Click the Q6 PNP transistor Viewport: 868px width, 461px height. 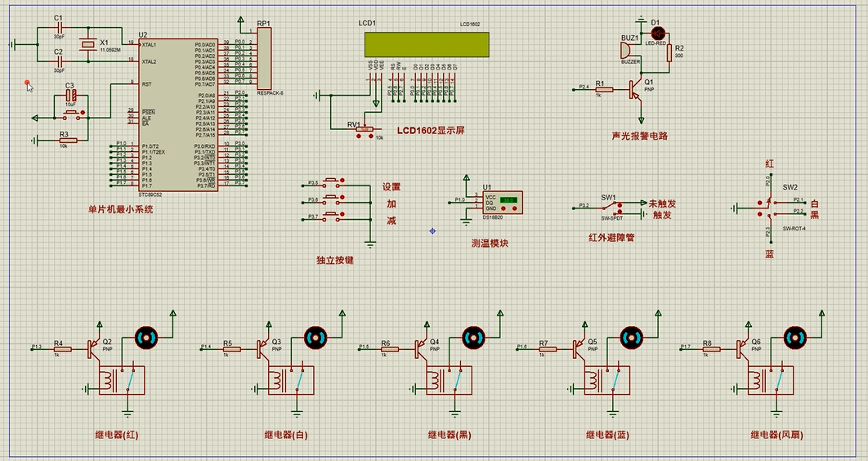pyautogui.click(x=742, y=348)
